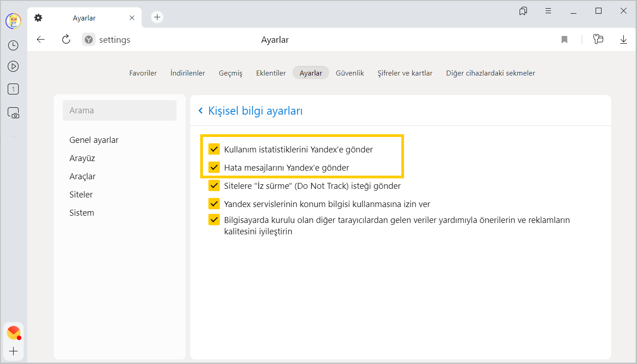Reload the page
Screen dimensions: 637x364
click(x=66, y=40)
